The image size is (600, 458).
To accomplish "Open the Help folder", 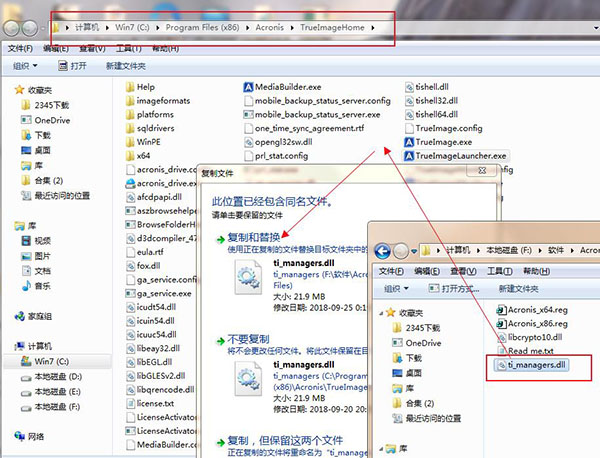I will coord(140,87).
